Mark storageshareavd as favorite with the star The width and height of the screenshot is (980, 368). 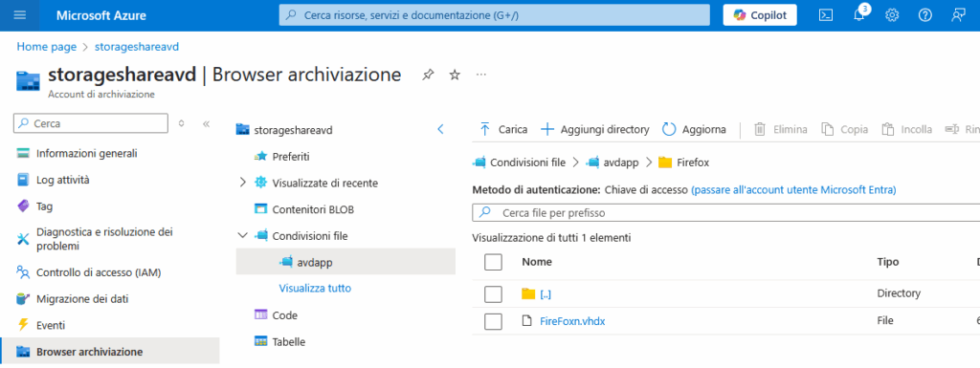coord(455,75)
